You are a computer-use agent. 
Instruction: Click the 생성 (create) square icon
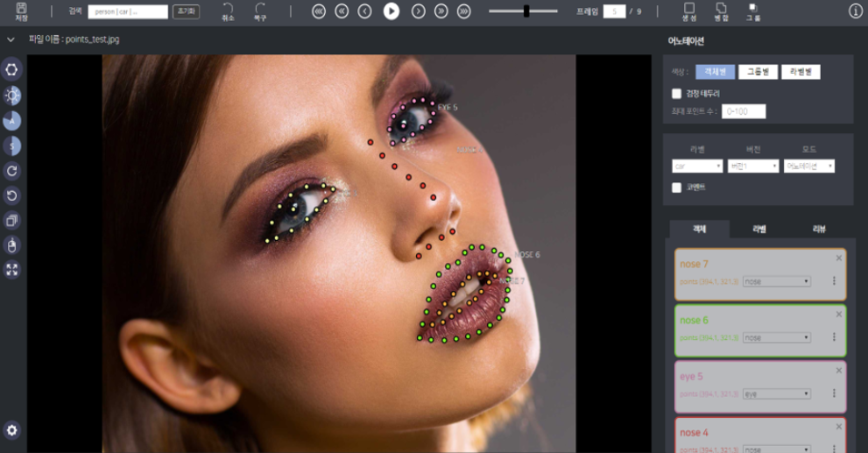click(689, 8)
